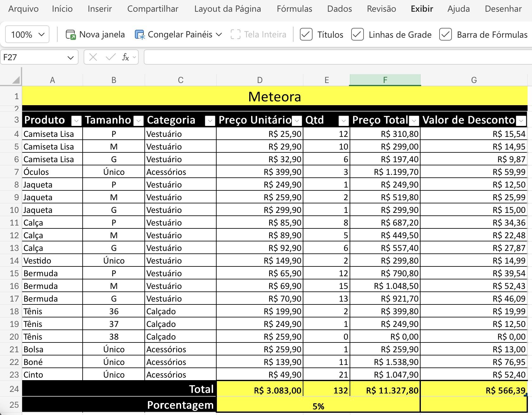Select the 5% percentage cell
Viewport: 532px width, 415px height.
[318, 405]
